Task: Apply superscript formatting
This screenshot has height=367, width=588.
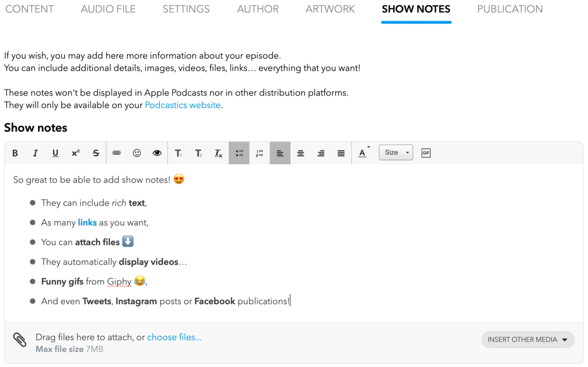Action: 76,153
